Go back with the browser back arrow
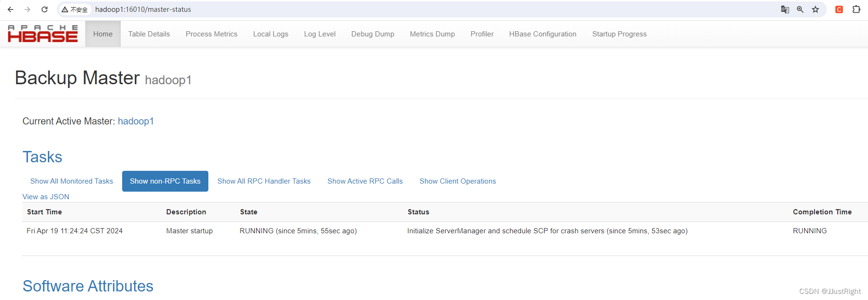The width and height of the screenshot is (868, 300). (10, 9)
